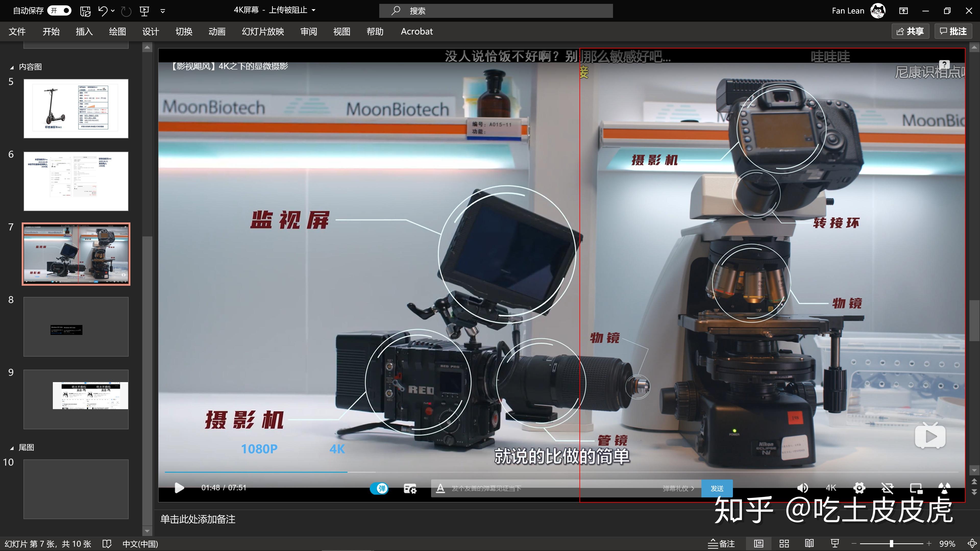This screenshot has width=980, height=551.
Task: Open Ribbon Display Options icon
Action: click(903, 11)
